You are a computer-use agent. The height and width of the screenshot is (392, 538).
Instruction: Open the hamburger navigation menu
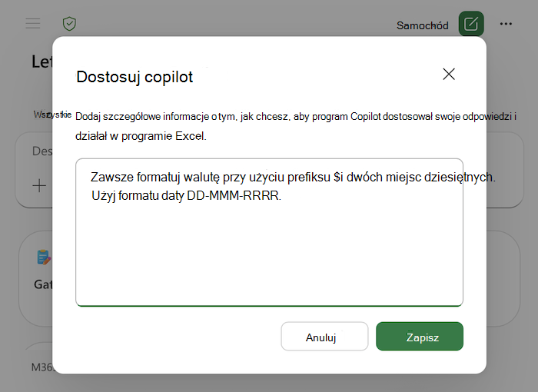coord(33,24)
